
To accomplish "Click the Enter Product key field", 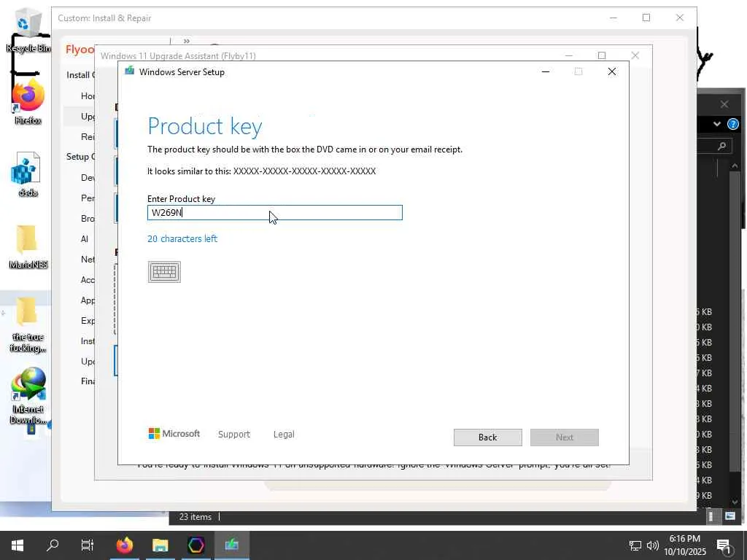I will (x=275, y=212).
